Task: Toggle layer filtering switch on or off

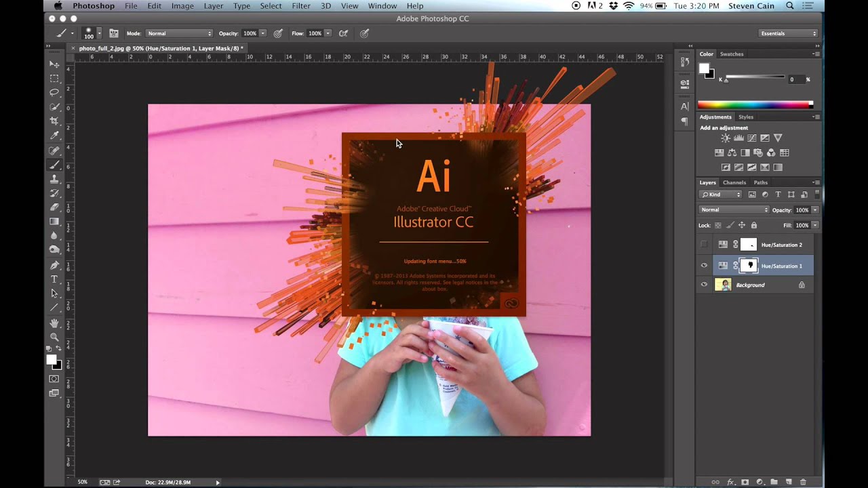Action: tap(817, 195)
